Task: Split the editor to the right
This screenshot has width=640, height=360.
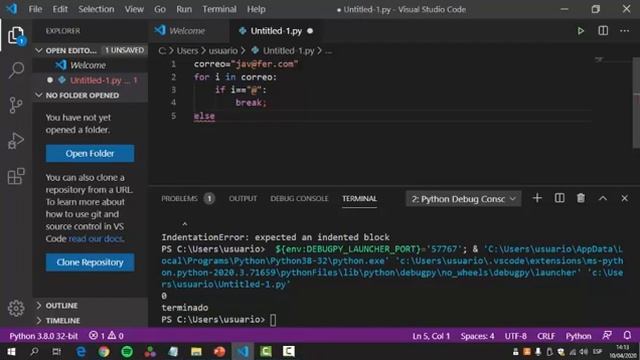Action: point(603,31)
